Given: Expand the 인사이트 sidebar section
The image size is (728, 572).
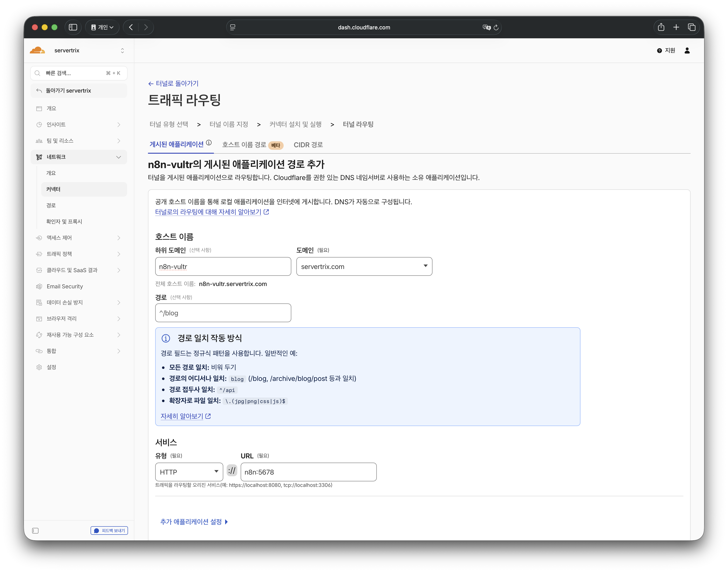Looking at the screenshot, I should click(79, 124).
